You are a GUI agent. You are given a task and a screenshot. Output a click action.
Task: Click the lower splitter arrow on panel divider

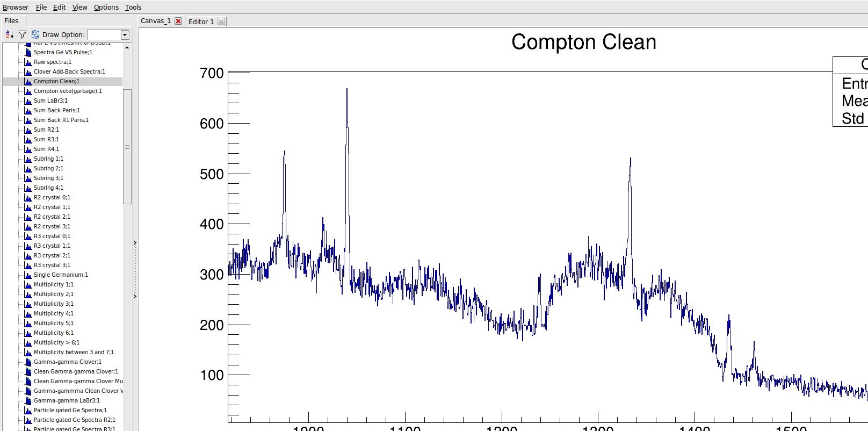click(135, 296)
